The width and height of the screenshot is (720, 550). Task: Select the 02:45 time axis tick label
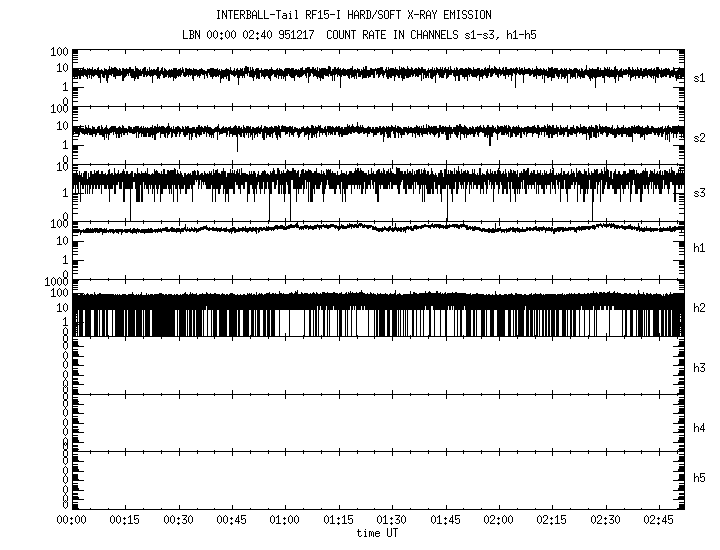(x=658, y=521)
